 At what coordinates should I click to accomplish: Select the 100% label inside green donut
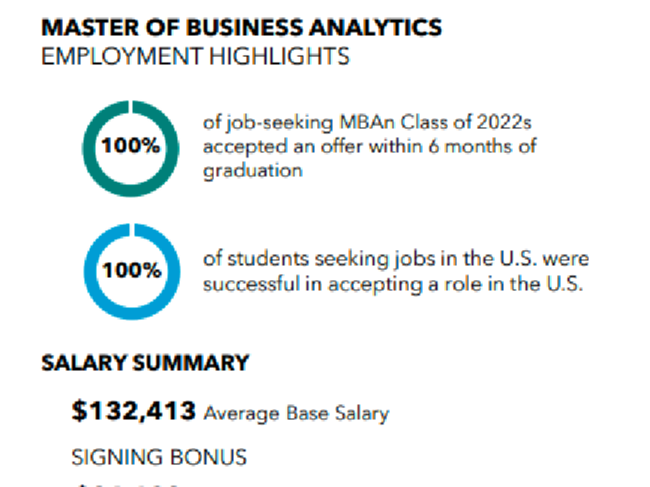click(131, 145)
